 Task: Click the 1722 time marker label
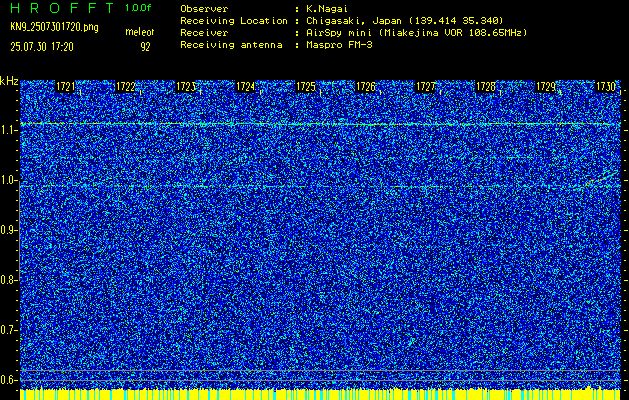[126, 87]
